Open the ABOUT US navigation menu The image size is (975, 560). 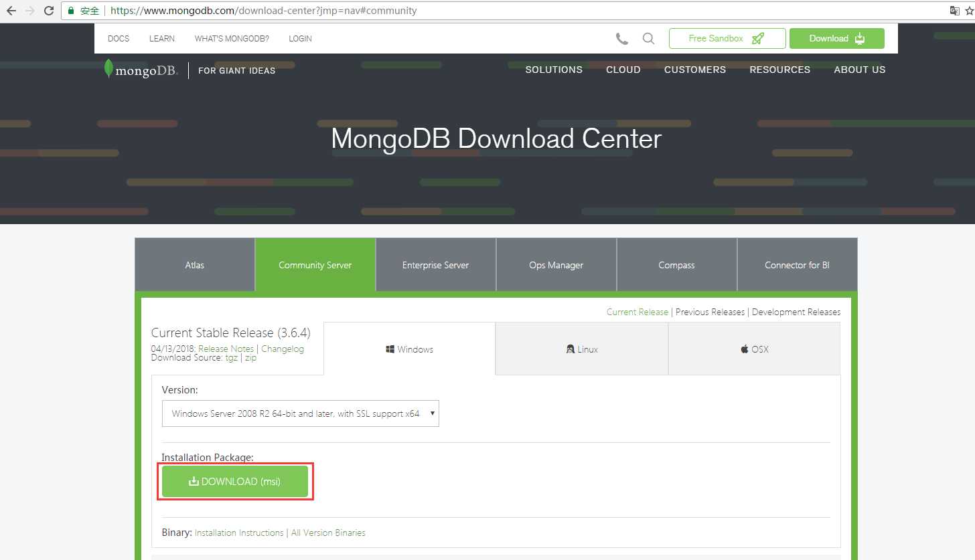click(860, 70)
